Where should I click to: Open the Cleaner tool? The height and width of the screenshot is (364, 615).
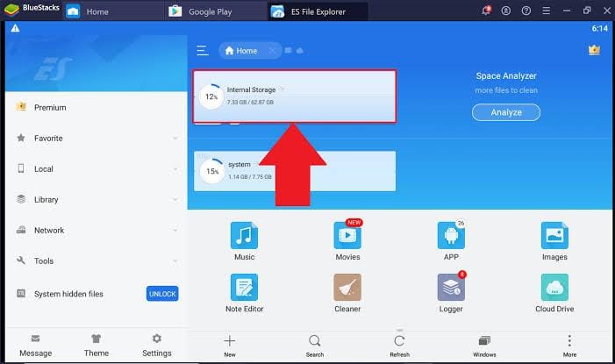pos(347,293)
